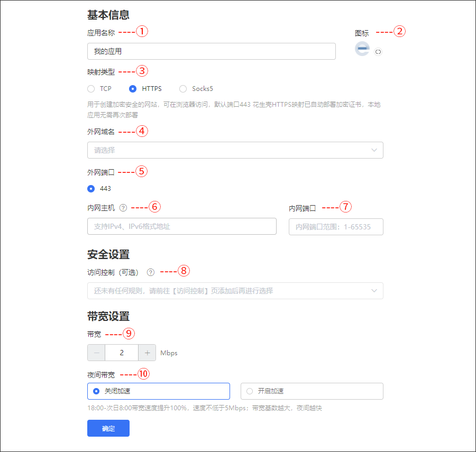476x452 pixels.
Task: Click the help icon next to 访问控制
Action: point(150,272)
